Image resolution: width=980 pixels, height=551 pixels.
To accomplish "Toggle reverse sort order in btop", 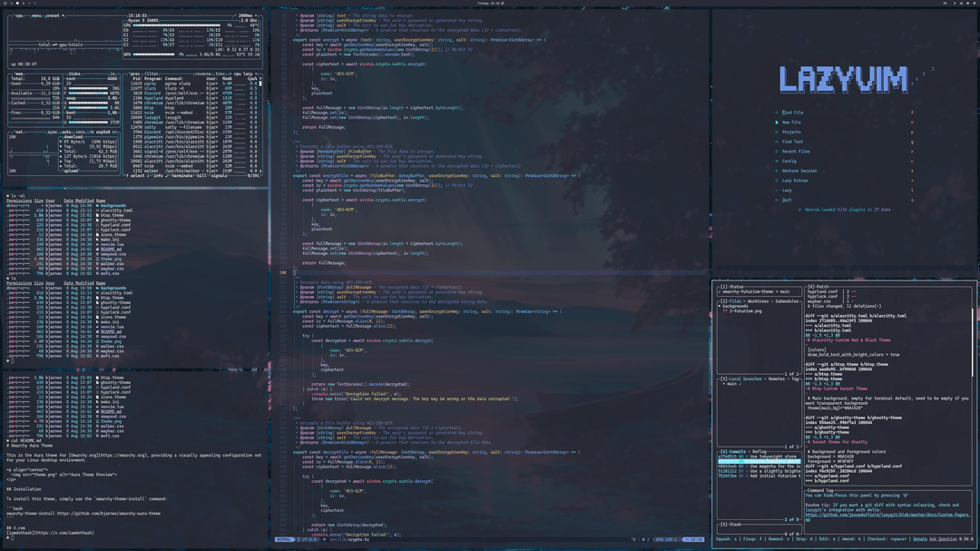I will click(x=201, y=72).
